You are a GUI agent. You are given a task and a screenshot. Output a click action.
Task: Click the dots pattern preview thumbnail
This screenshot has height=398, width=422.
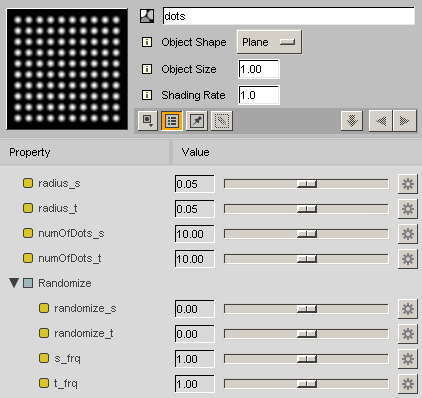click(67, 69)
